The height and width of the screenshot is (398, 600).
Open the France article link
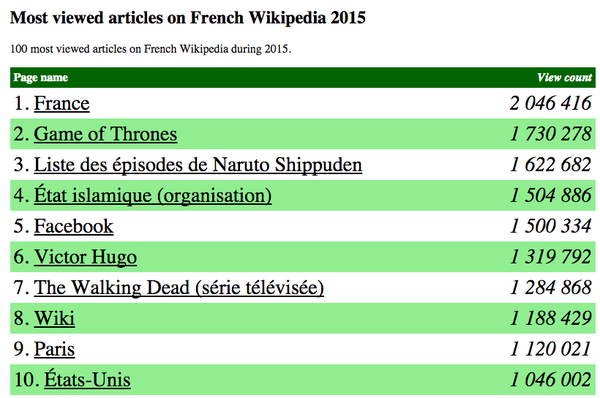pyautogui.click(x=62, y=103)
